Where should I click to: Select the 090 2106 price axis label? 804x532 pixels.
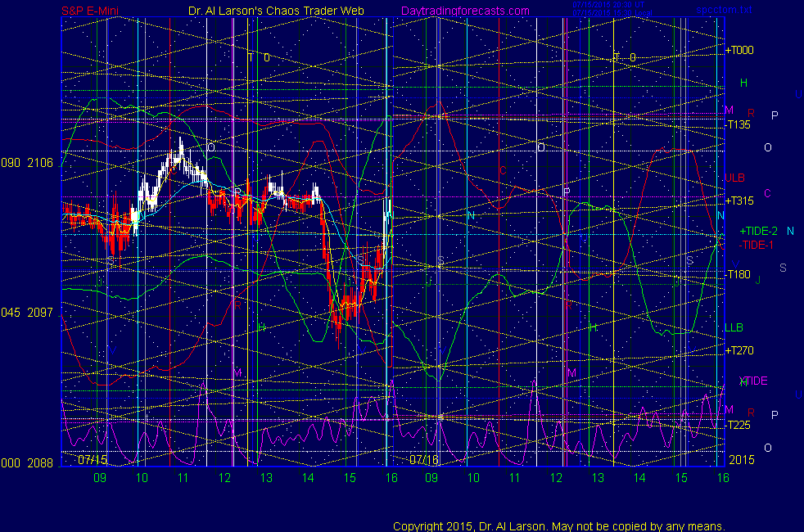click(x=27, y=163)
